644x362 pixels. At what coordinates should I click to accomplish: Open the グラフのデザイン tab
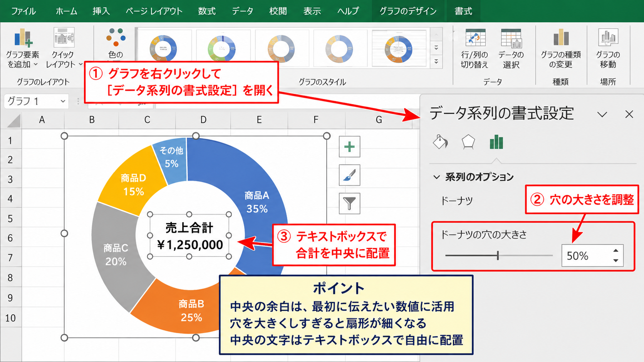pyautogui.click(x=408, y=11)
